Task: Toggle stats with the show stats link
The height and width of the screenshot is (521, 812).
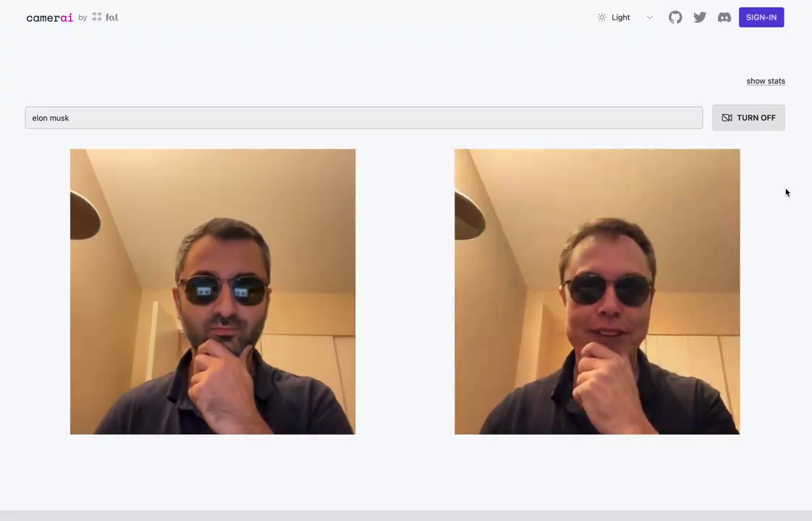Action: pyautogui.click(x=766, y=81)
